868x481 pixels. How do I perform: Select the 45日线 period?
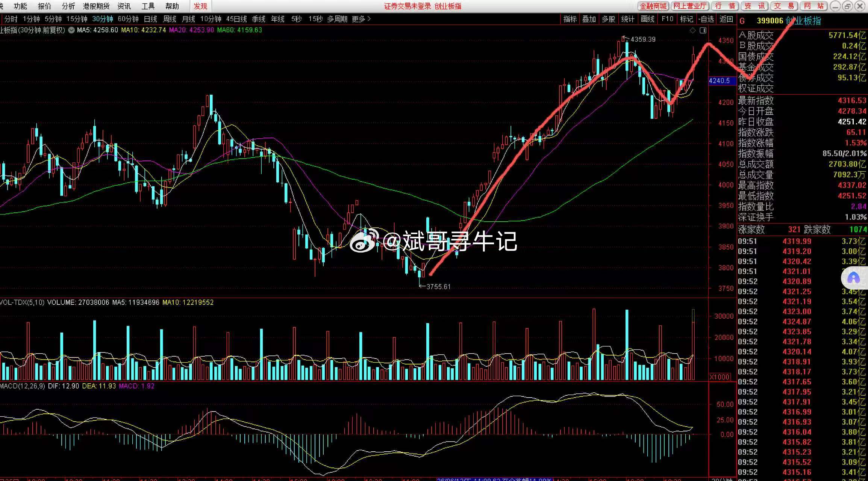point(236,19)
